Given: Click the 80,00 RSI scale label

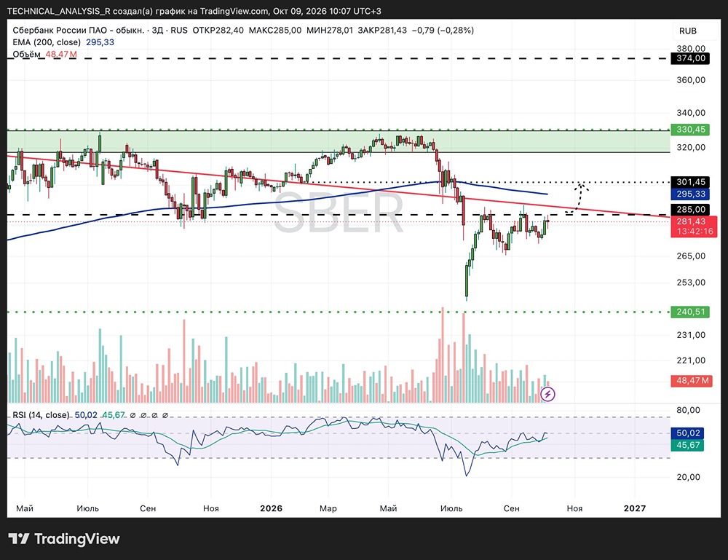Looking at the screenshot, I should (x=689, y=410).
